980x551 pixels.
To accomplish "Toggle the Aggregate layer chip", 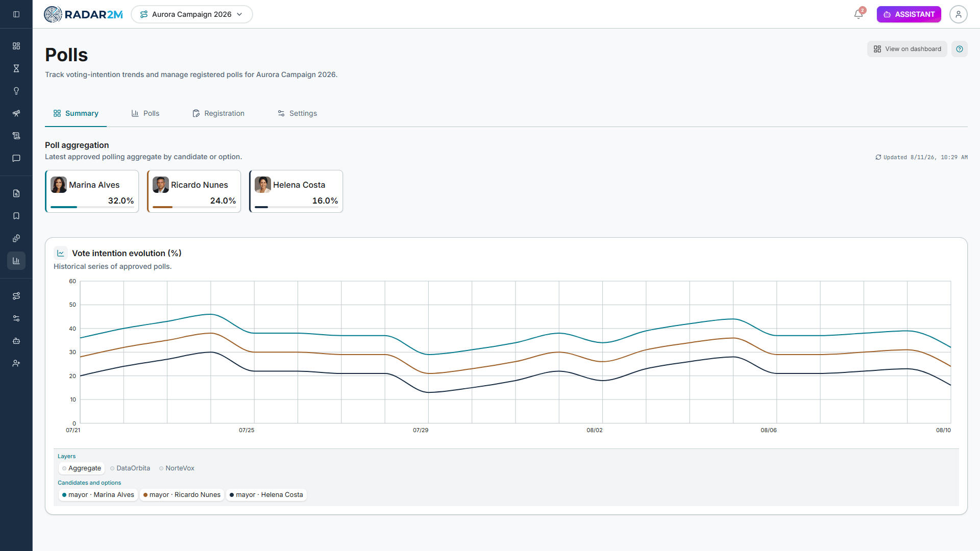I will coord(82,468).
